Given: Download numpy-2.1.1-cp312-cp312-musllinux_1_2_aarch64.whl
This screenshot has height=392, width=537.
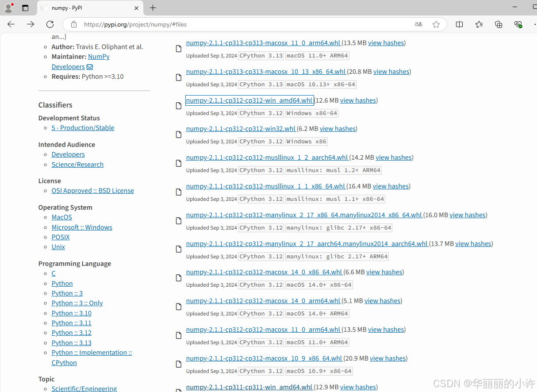Looking at the screenshot, I should click(x=268, y=158).
